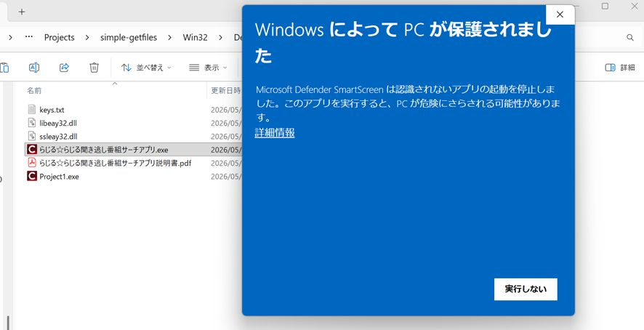Click the share icon in toolbar
This screenshot has width=644, height=330.
[64, 68]
